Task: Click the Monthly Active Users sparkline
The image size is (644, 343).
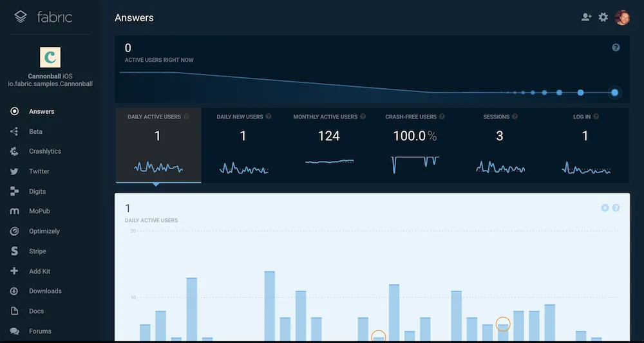Action: (x=329, y=162)
